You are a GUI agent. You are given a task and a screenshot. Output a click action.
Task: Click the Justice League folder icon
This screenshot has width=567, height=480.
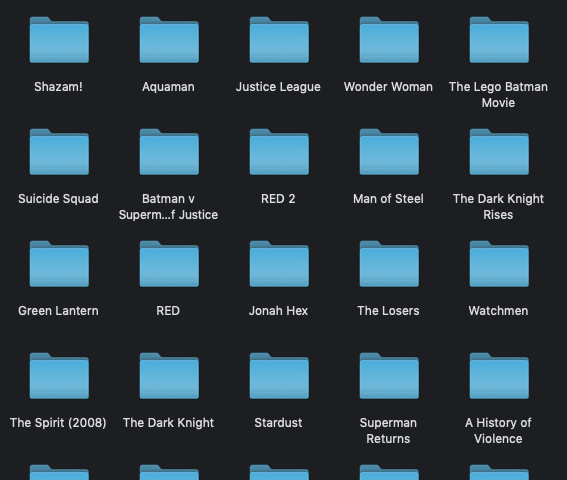point(279,40)
